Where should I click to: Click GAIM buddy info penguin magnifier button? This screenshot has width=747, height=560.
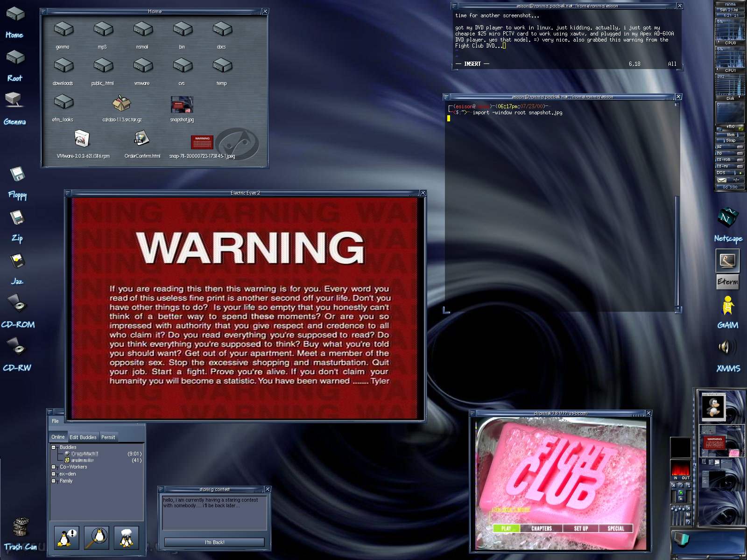coord(97,538)
